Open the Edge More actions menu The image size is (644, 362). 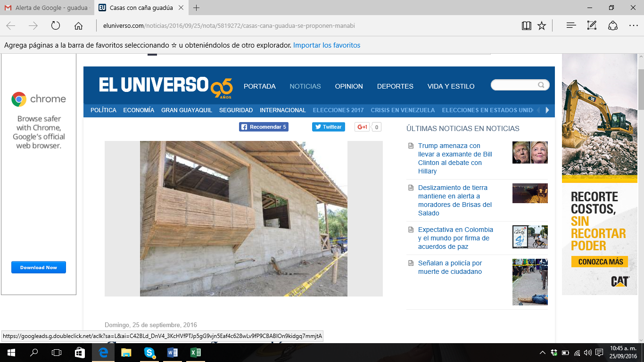(x=633, y=26)
